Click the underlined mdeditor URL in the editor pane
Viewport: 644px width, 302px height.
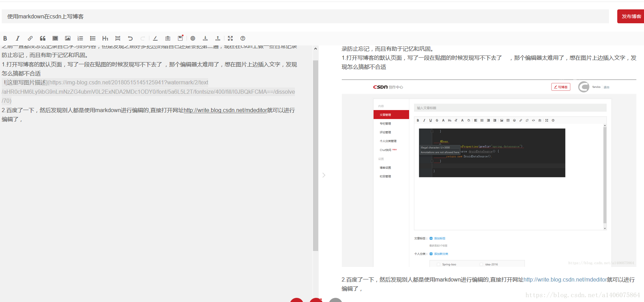[x=225, y=110]
